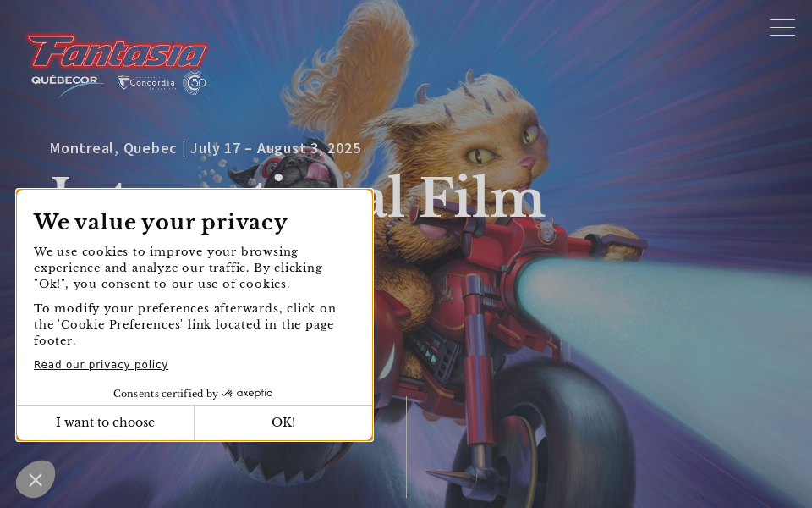Image resolution: width=812 pixels, height=508 pixels.
Task: Click the Montreal, Quebec location text
Action: tap(113, 148)
